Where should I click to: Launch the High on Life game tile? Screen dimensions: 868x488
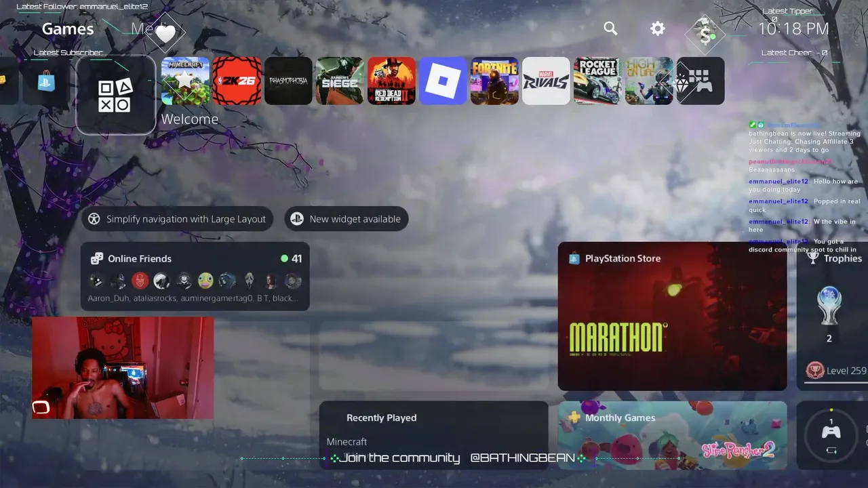[649, 81]
